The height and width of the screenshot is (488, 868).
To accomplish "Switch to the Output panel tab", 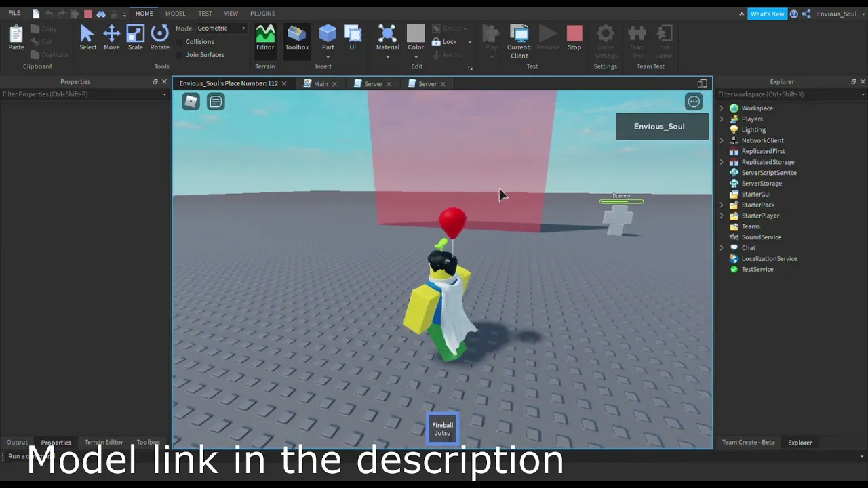I will point(17,442).
